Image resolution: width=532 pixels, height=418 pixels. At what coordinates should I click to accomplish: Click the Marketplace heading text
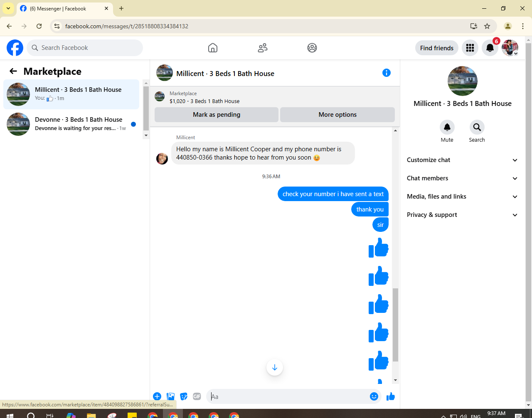click(x=52, y=71)
